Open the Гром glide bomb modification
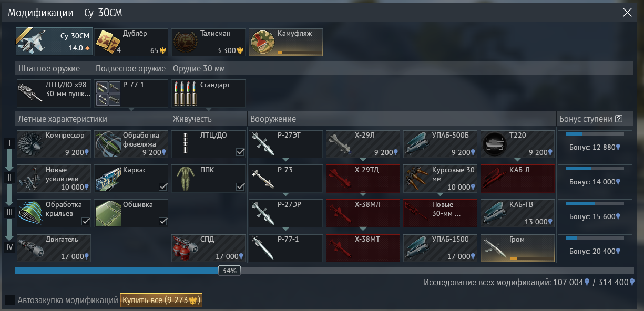 click(x=518, y=248)
